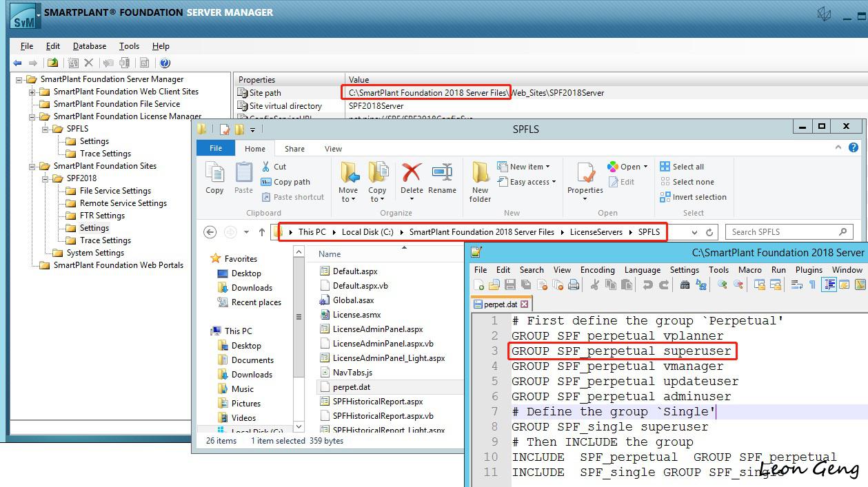
Task: Click the Help question mark icon in Server Manager toolbar
Action: [165, 63]
